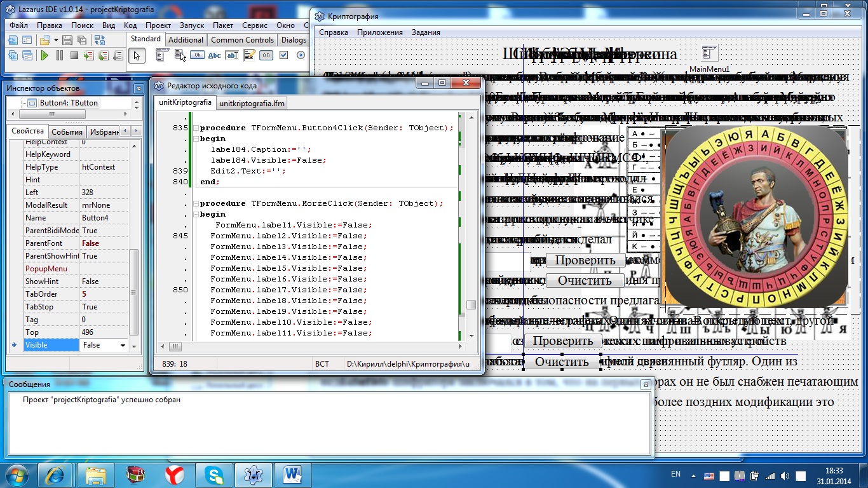Click the object inspector tabs right scroll arrow
The height and width of the screenshot is (488, 868).
click(137, 131)
